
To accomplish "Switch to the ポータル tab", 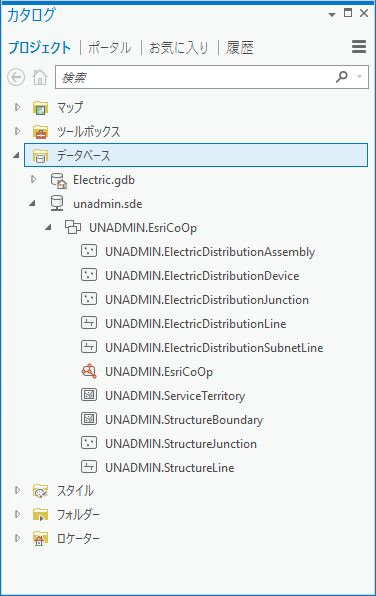I will (110, 48).
